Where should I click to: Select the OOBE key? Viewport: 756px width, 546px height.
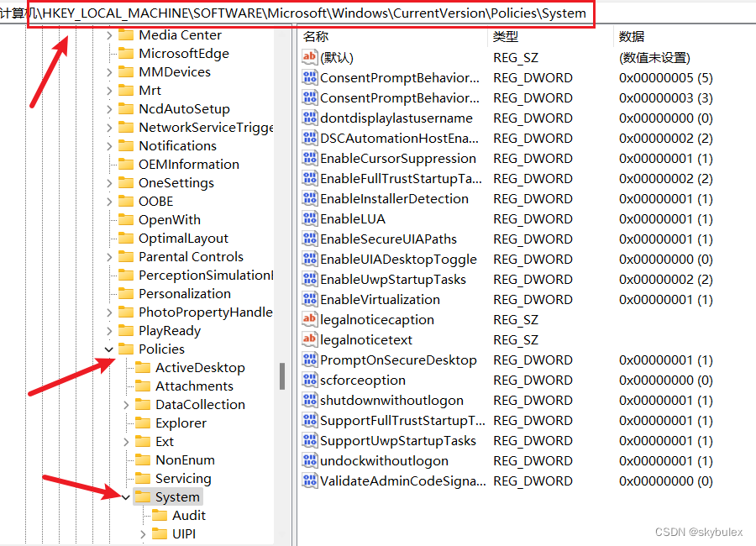(x=155, y=201)
